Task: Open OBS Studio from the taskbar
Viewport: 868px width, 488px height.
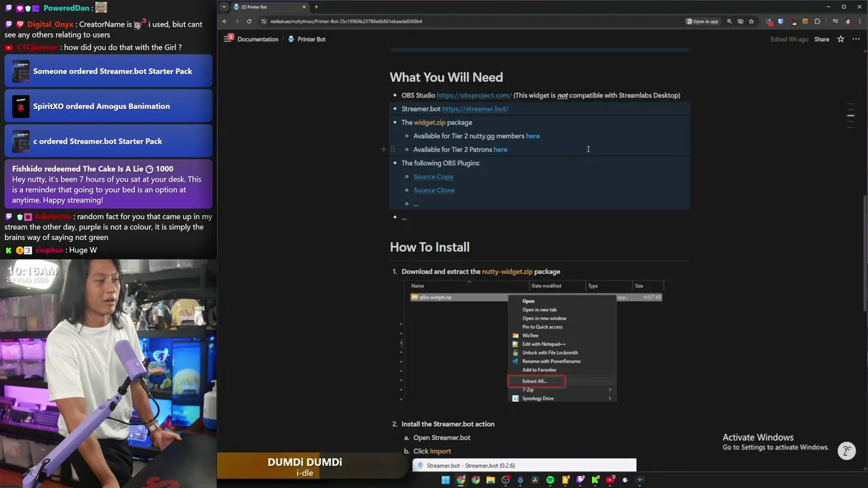Action: click(505, 480)
